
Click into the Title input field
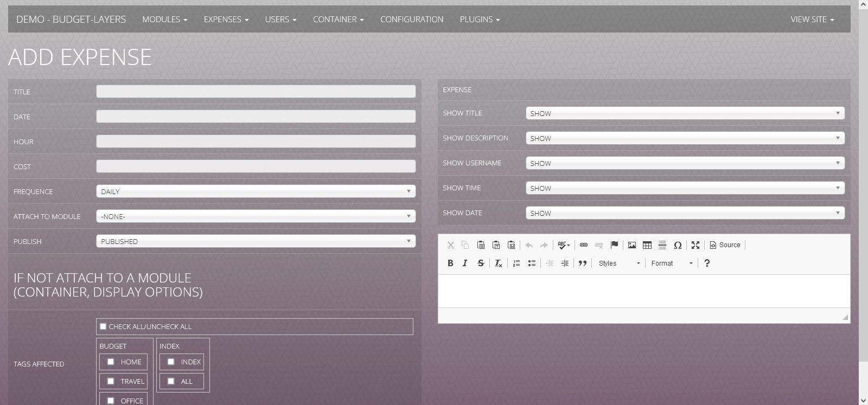[x=256, y=92]
